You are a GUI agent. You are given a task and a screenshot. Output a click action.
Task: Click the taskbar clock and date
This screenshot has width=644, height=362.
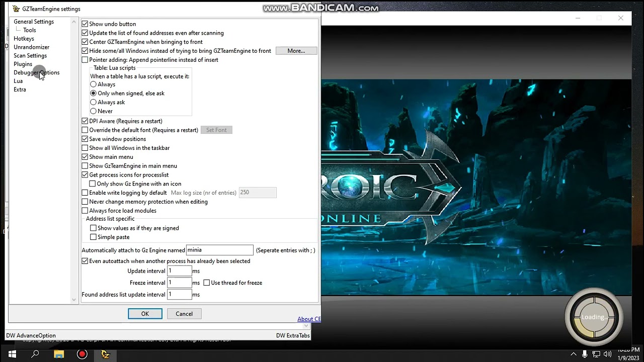point(629,354)
